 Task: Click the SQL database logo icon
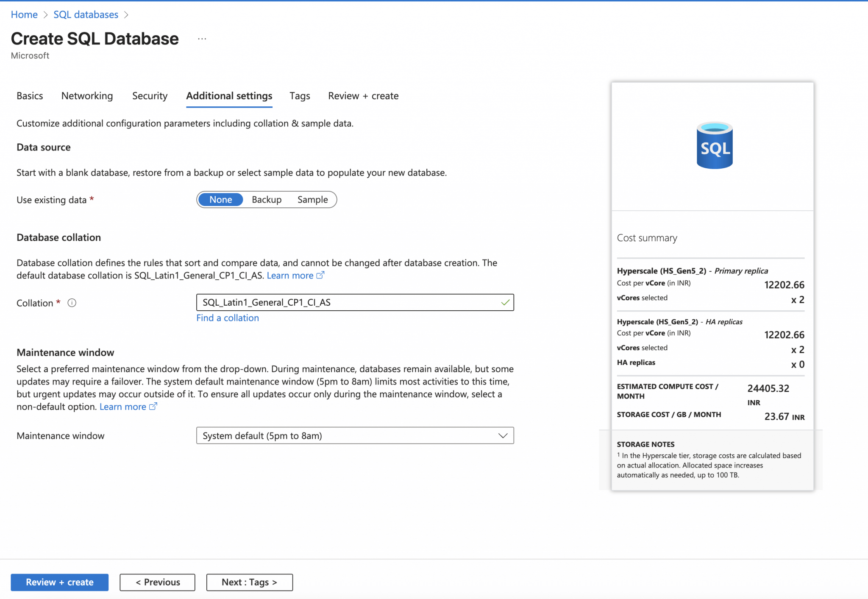click(x=715, y=145)
